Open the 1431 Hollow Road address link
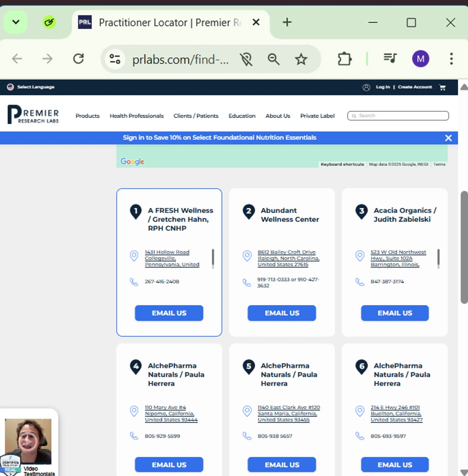This screenshot has height=476, width=468. click(x=172, y=259)
